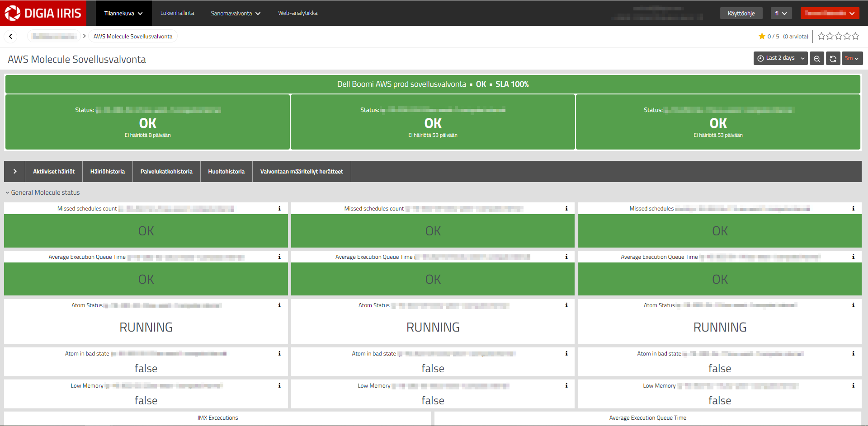Click the AWS Molecule Sovellusvalvonta page heading
The height and width of the screenshot is (426, 868).
(x=77, y=59)
